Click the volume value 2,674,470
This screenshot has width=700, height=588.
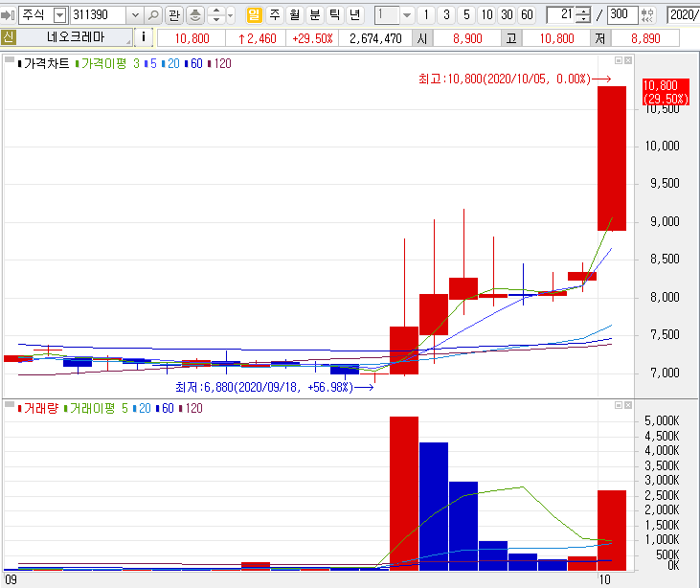click(x=375, y=38)
